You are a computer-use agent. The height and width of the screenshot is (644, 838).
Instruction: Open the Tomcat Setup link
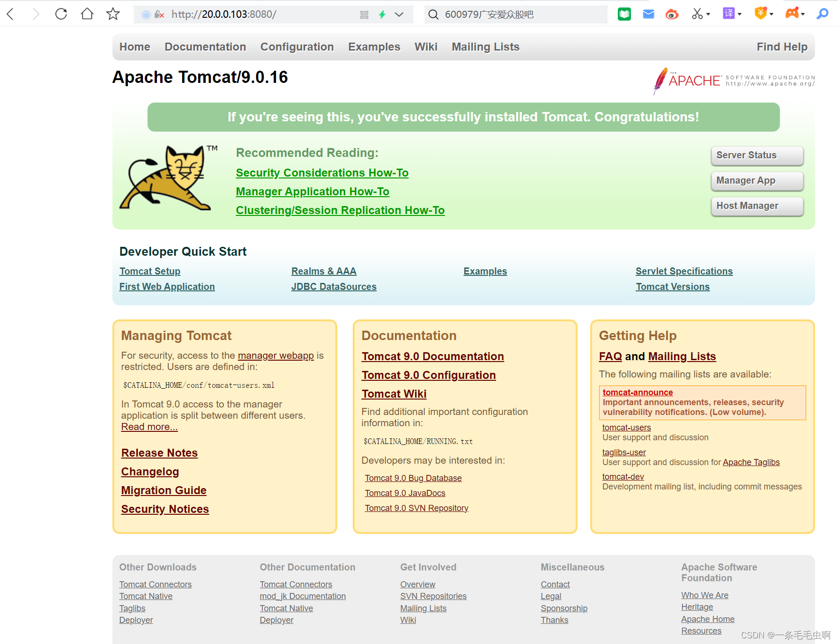coord(150,271)
